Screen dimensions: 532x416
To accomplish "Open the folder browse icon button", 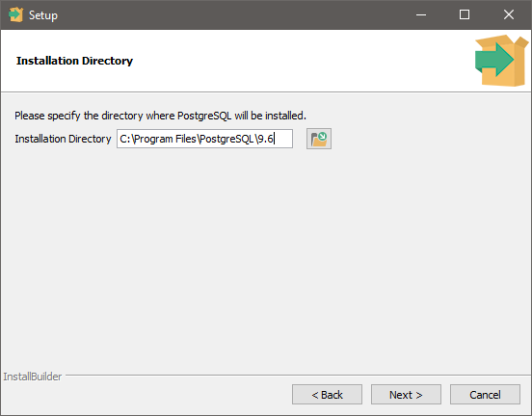I will 319,139.
